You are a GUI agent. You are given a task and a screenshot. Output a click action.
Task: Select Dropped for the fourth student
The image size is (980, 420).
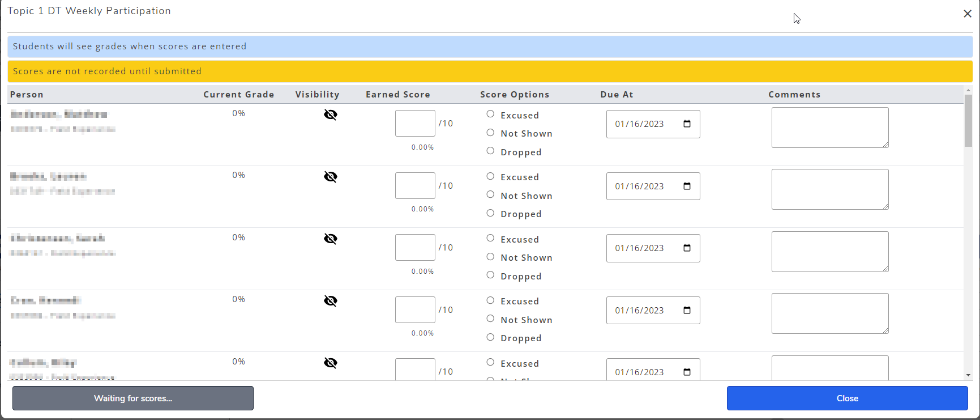pyautogui.click(x=490, y=337)
